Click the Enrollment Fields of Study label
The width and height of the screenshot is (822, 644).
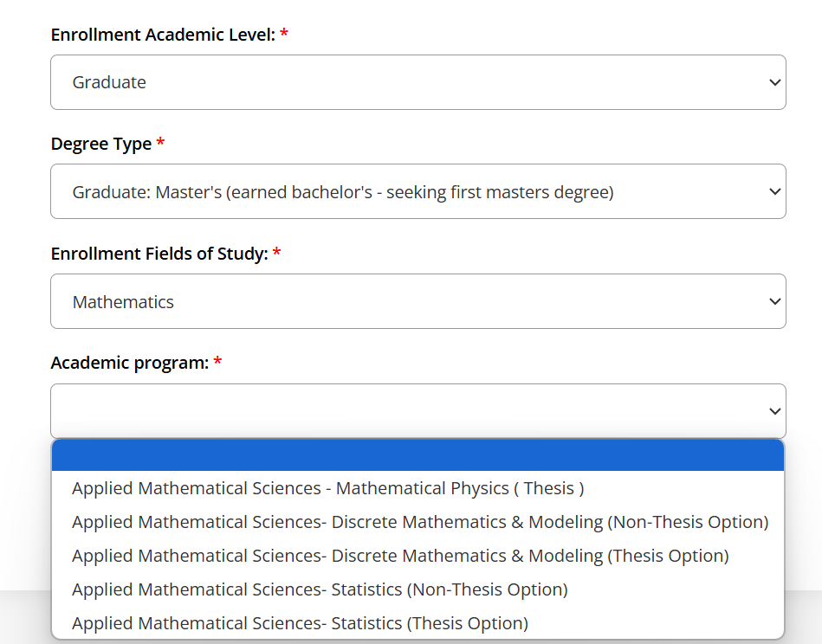click(x=159, y=254)
